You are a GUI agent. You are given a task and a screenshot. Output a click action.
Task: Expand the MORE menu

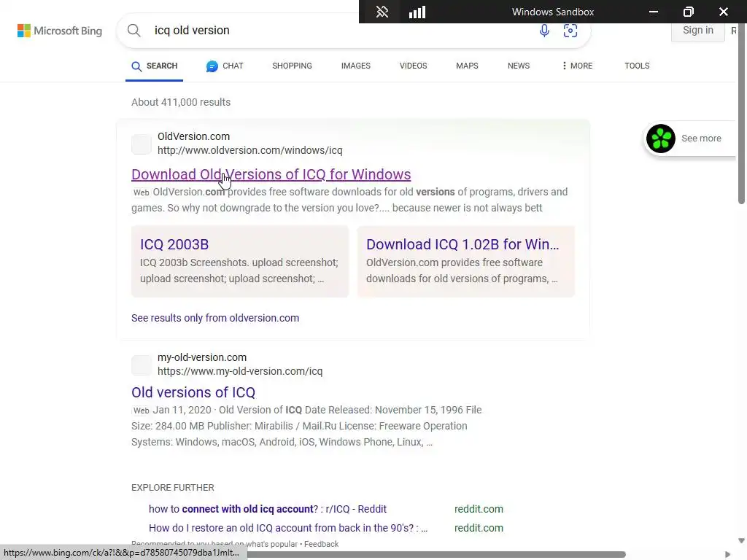tap(577, 66)
